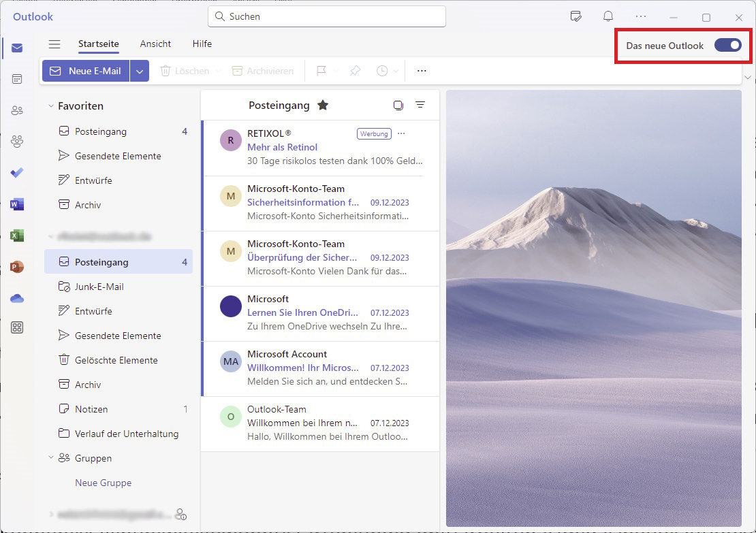Click the notification bell icon

(608, 16)
